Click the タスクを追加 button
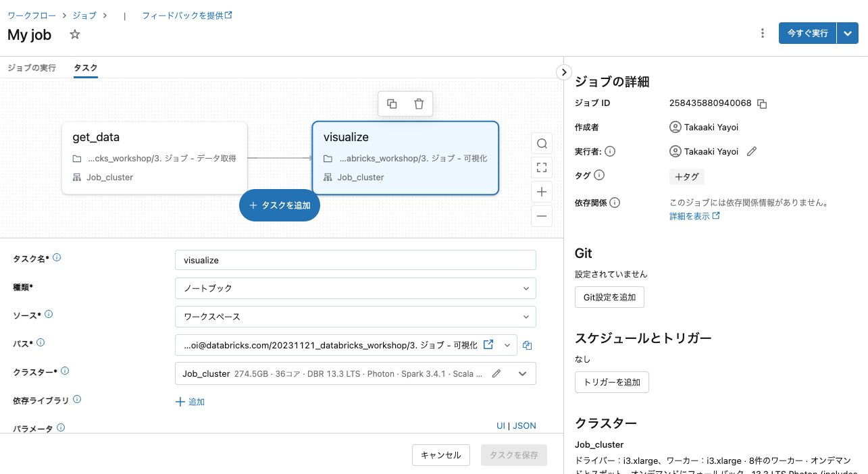Viewport: 868px width, 474px height. coord(279,205)
